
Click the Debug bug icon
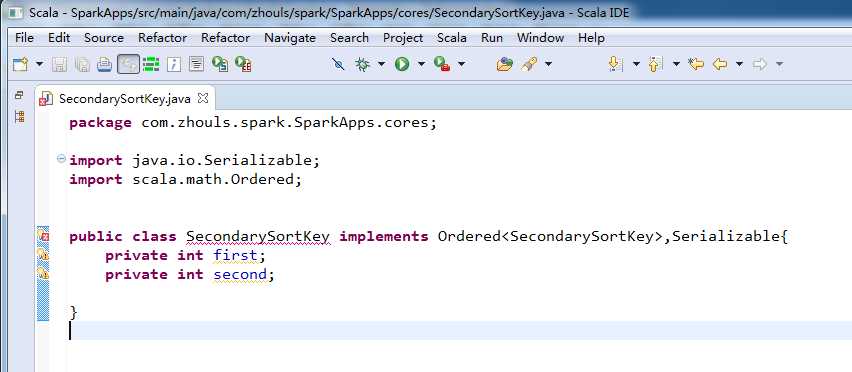362,65
